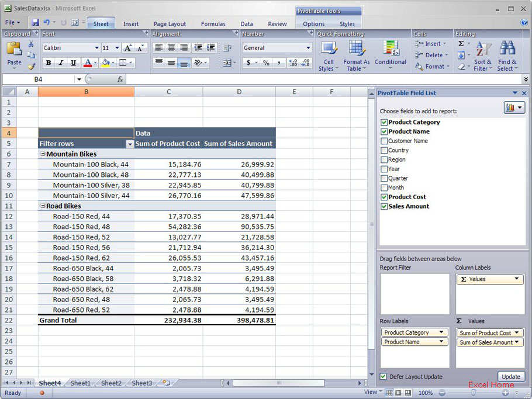Click the Find & Select binoculars icon
Screen dimensions: 532x399
pos(507,49)
